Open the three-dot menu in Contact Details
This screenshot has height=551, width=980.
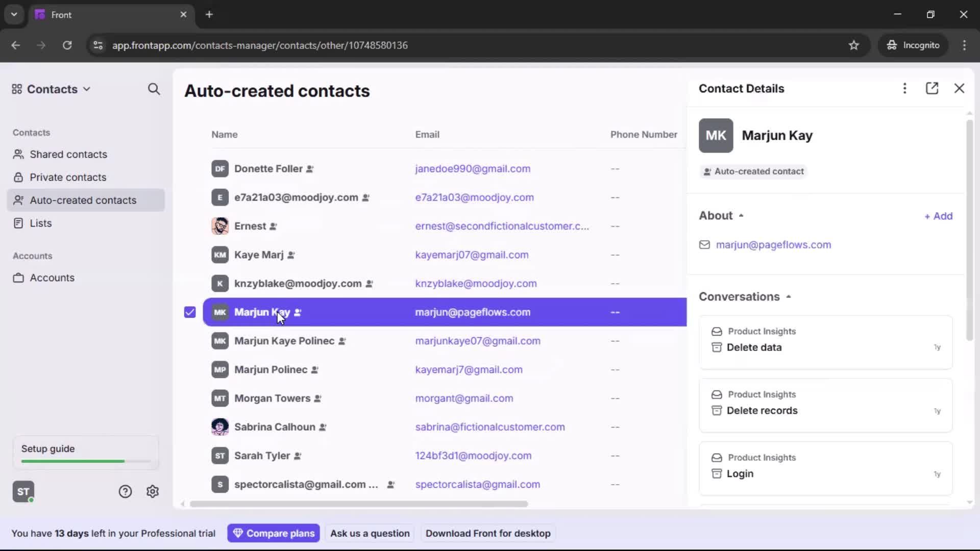click(904, 88)
